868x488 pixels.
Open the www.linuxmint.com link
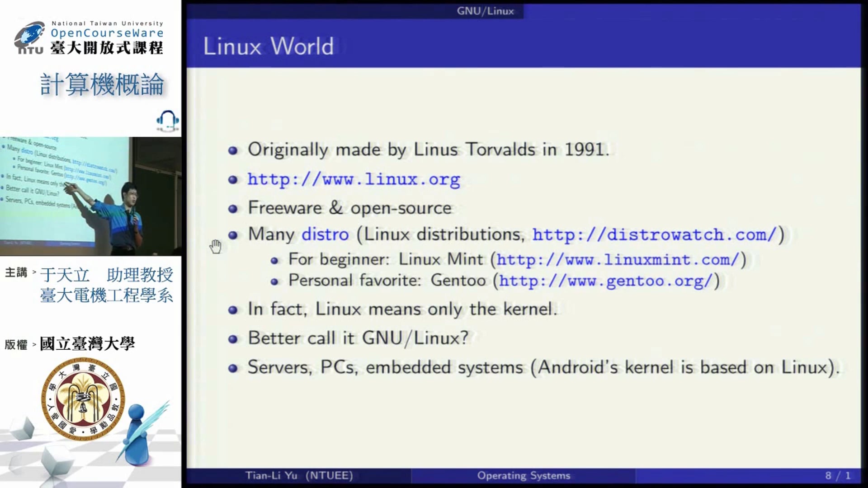point(618,260)
